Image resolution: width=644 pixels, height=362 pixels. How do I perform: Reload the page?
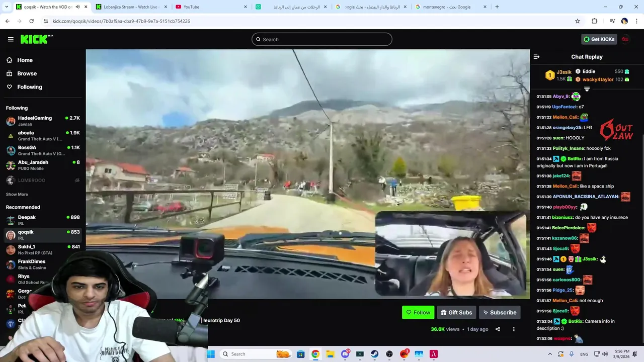tap(31, 21)
